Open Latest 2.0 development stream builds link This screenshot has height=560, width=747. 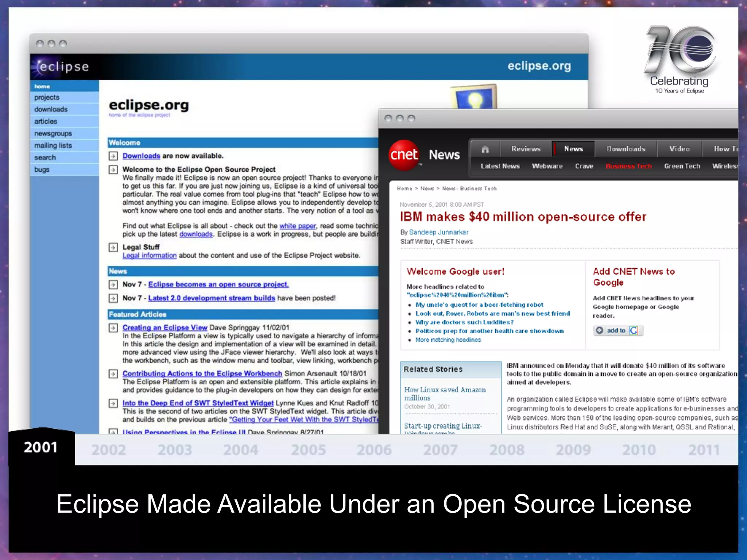pos(212,298)
